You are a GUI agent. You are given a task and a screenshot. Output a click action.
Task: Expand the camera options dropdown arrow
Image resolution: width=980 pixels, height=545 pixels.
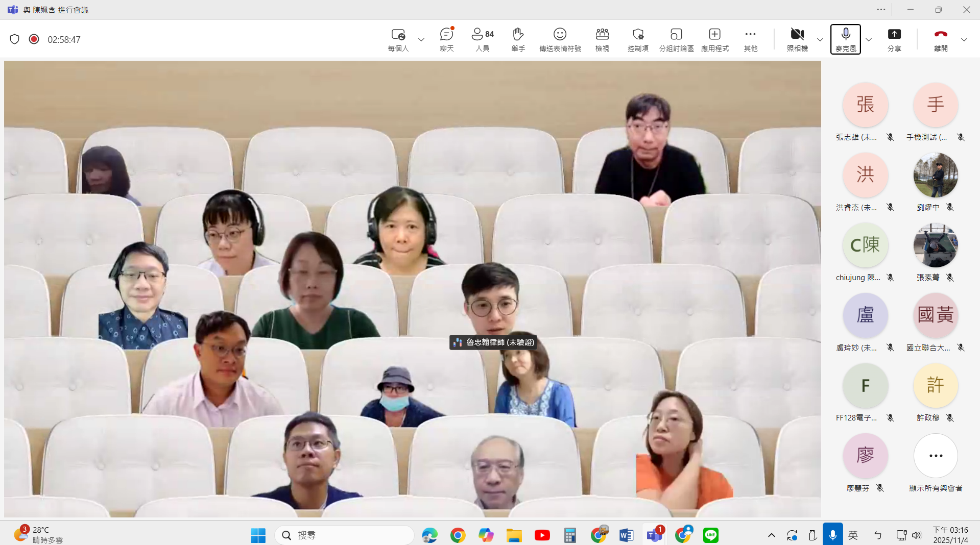(x=820, y=39)
